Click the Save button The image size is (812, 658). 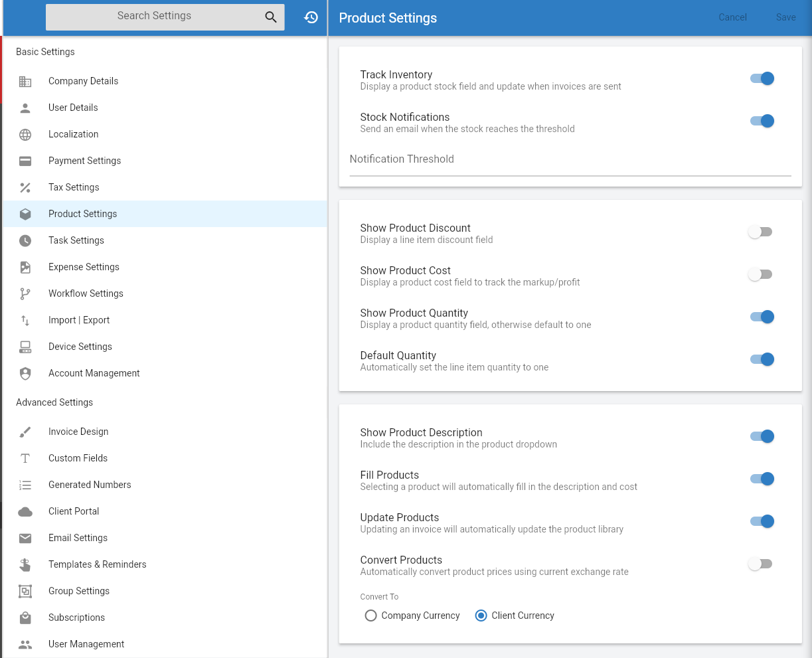(x=785, y=17)
